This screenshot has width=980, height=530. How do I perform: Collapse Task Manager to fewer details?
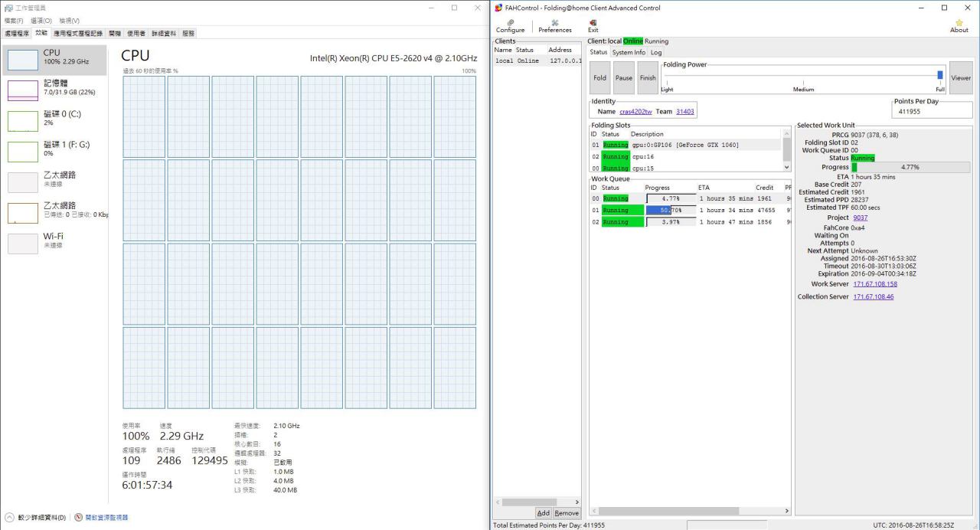click(x=9, y=518)
